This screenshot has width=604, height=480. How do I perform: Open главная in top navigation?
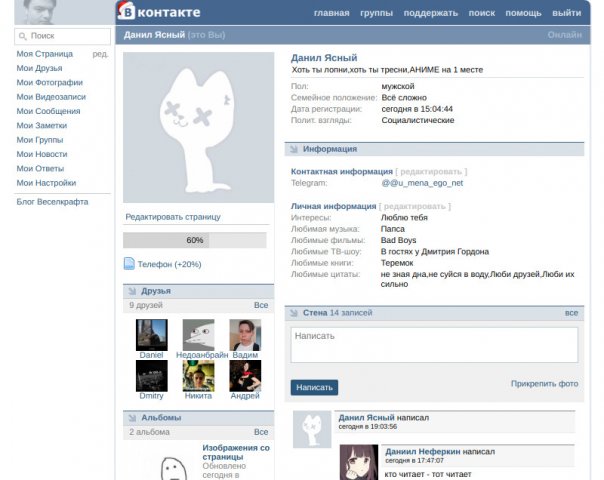(332, 13)
